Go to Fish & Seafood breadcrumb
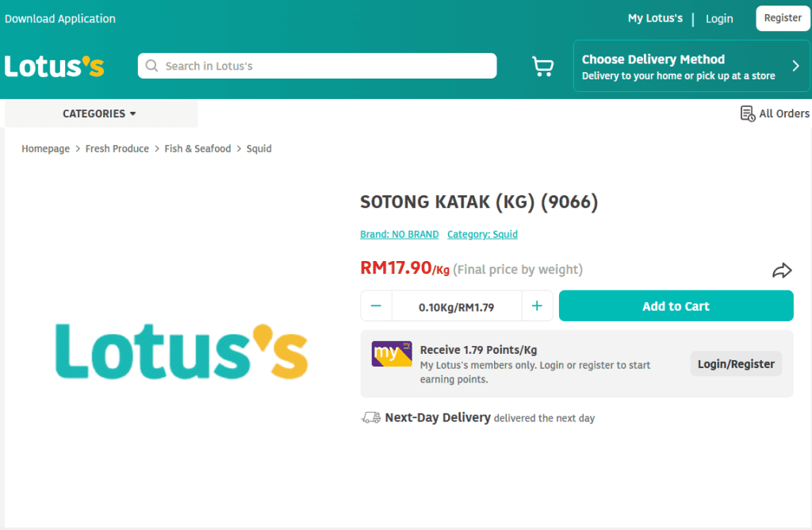Image resolution: width=812 pixels, height=530 pixels. (197, 148)
